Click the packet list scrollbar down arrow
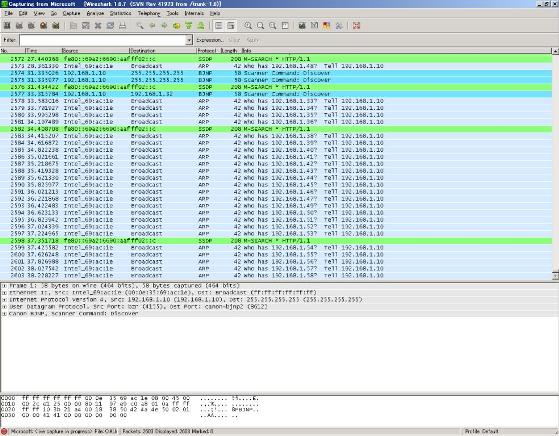This screenshot has width=559, height=436. click(x=555, y=276)
